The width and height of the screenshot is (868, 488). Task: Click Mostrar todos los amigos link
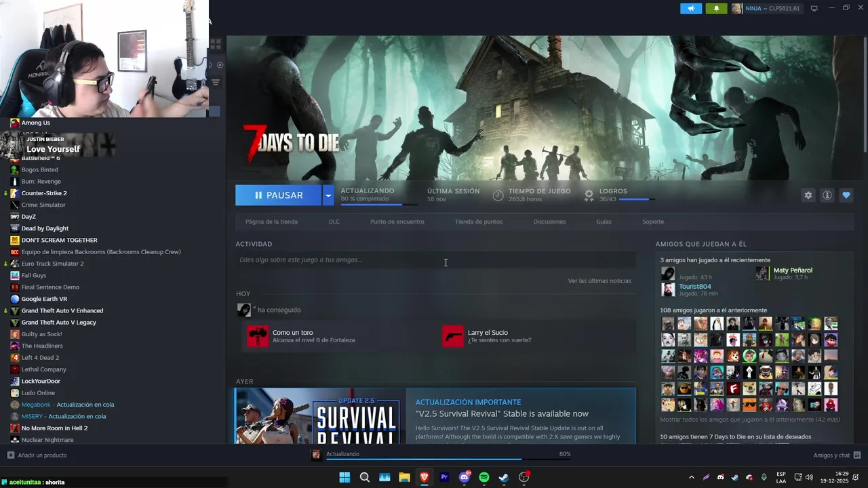(x=750, y=420)
